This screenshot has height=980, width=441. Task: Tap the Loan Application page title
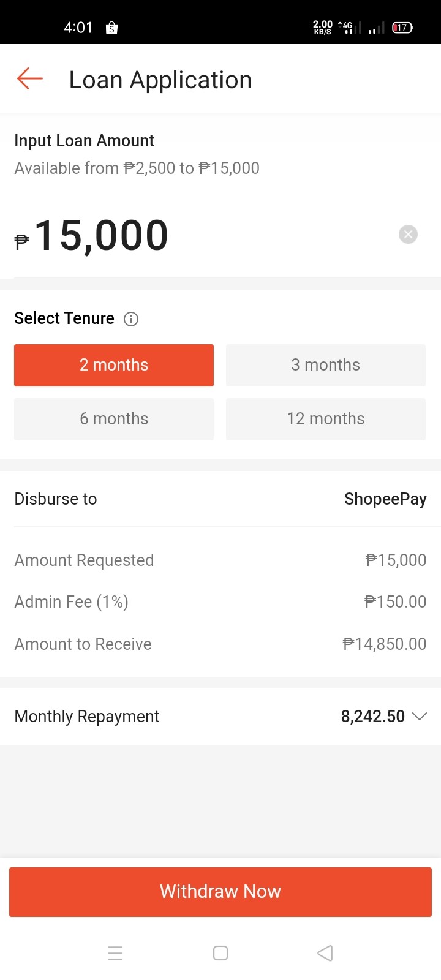[x=160, y=80]
